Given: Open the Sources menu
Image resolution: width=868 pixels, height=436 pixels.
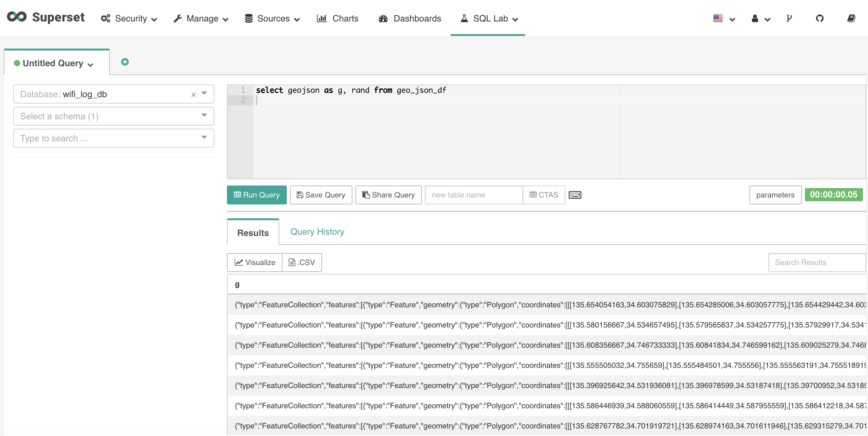Looking at the screenshot, I should click(272, 19).
